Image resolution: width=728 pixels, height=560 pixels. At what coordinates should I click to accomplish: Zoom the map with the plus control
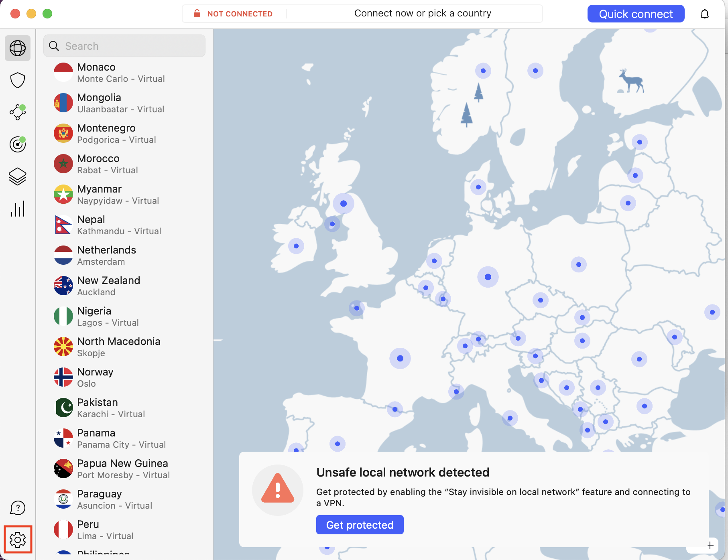tap(709, 545)
